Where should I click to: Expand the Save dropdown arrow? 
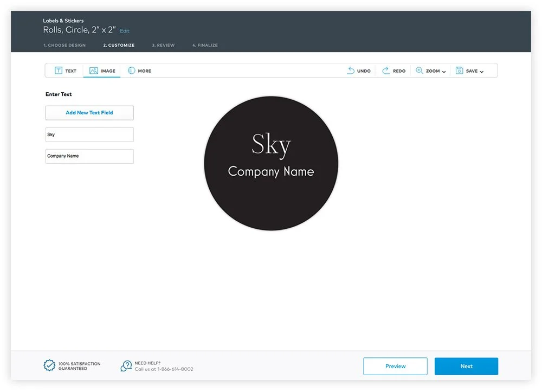481,72
